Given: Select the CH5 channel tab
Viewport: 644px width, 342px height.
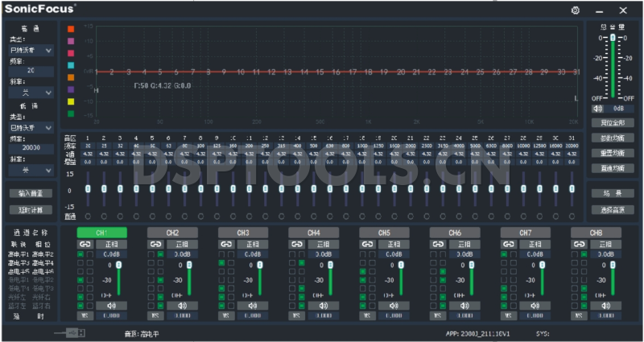Looking at the screenshot, I should [385, 233].
